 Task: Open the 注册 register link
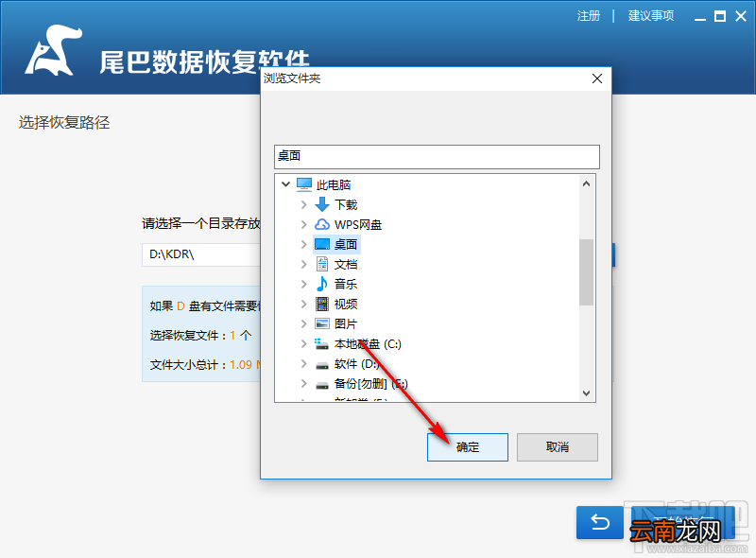point(589,16)
